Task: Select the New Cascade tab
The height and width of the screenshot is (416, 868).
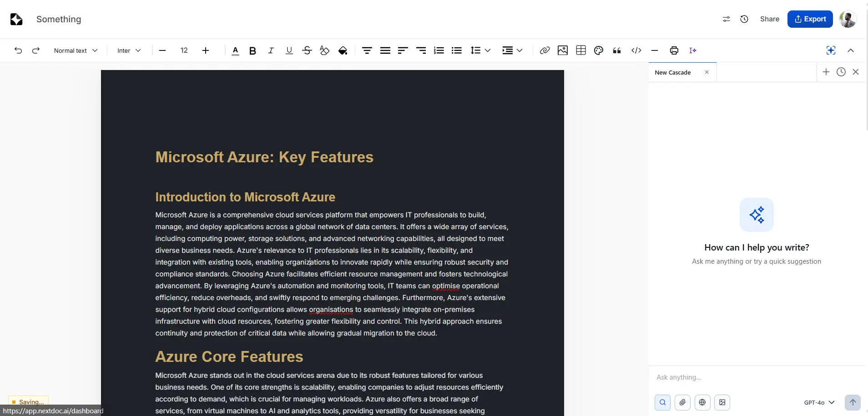Action: (673, 72)
